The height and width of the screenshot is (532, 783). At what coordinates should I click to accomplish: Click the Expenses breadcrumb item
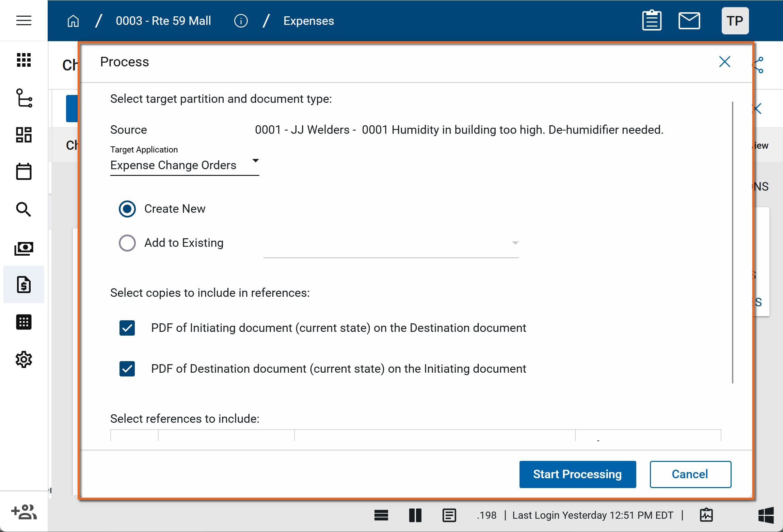click(308, 21)
